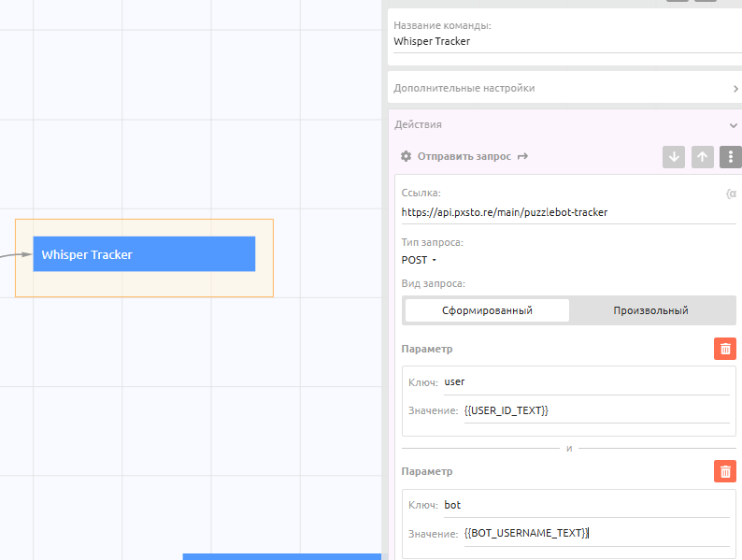The width and height of the screenshot is (742, 560).
Task: Delete the parameter with key user
Action: point(724,349)
